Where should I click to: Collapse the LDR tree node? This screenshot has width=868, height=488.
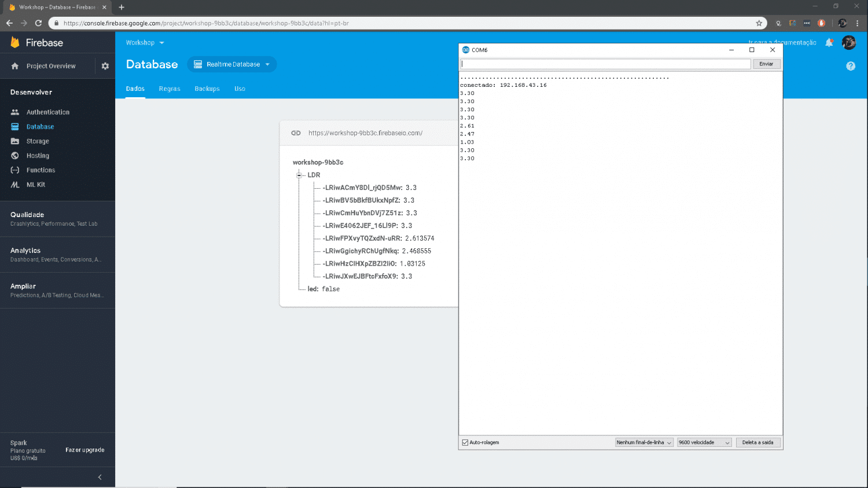299,175
